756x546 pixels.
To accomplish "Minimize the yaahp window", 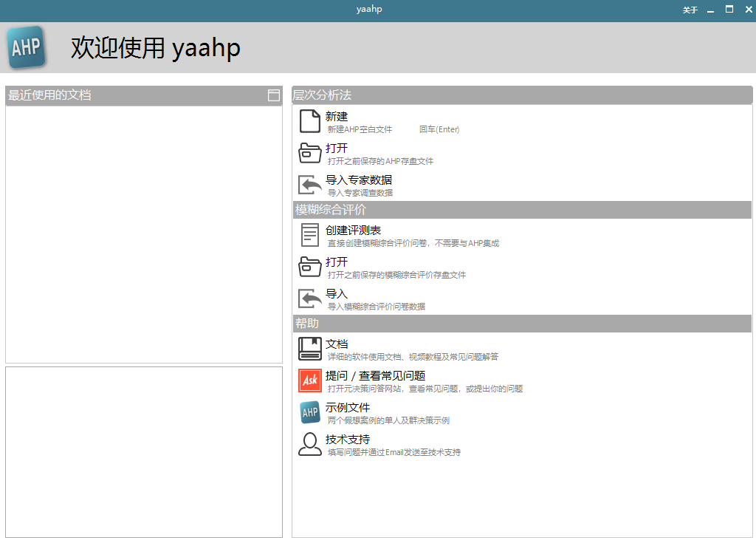I will [x=710, y=10].
